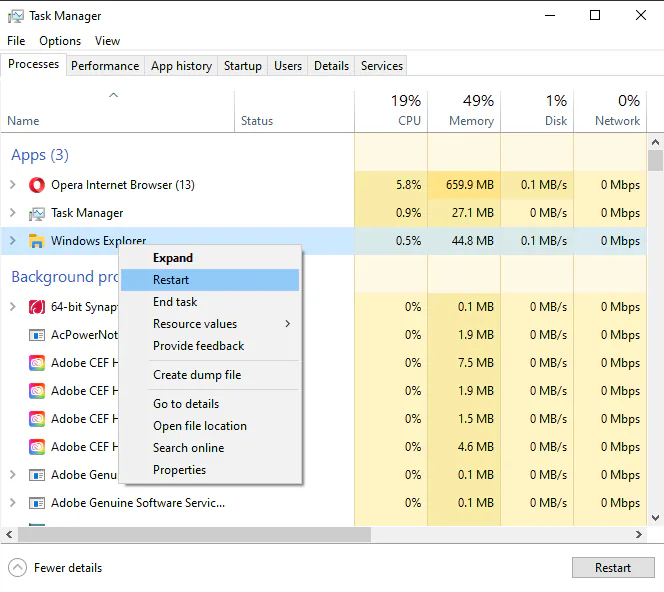Open the Options menu

[x=60, y=41]
